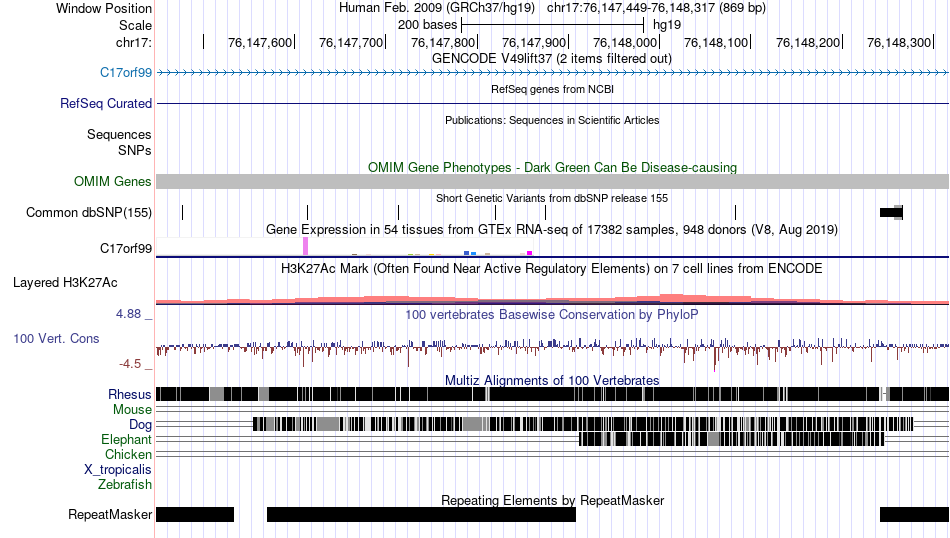Click the dbSNP variant just before 76,148,100
Viewport: 950px width, 538px height.
pos(736,213)
